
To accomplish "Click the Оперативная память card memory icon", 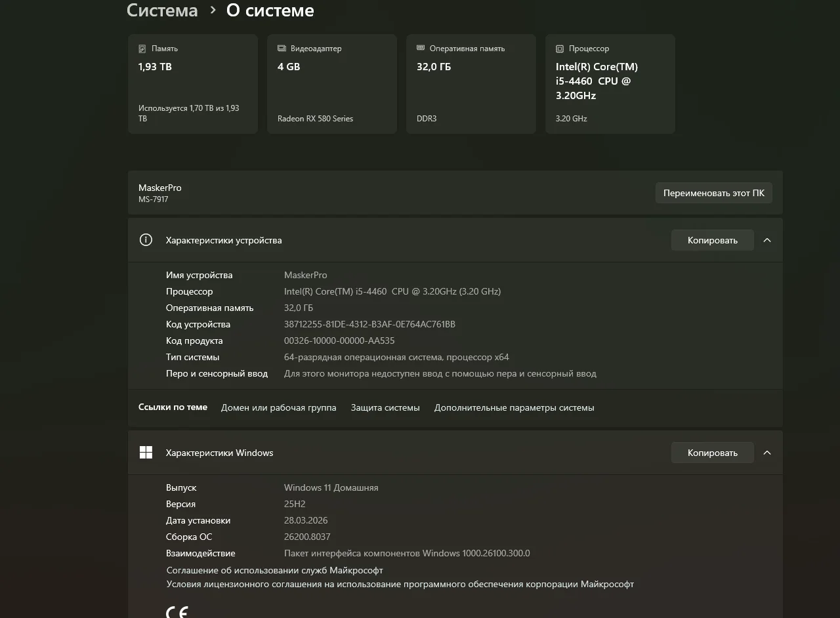I will click(421, 48).
